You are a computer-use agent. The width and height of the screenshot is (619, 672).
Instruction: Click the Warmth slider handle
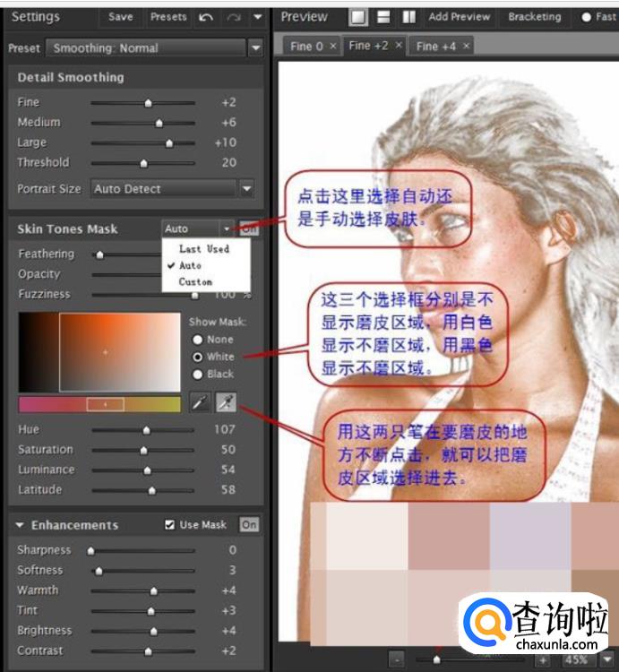click(153, 591)
